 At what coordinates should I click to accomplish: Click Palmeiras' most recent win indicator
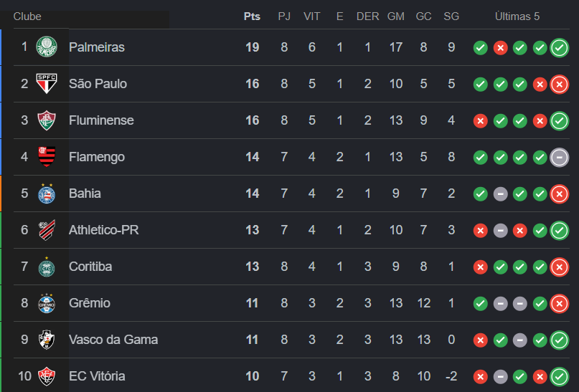tap(559, 48)
